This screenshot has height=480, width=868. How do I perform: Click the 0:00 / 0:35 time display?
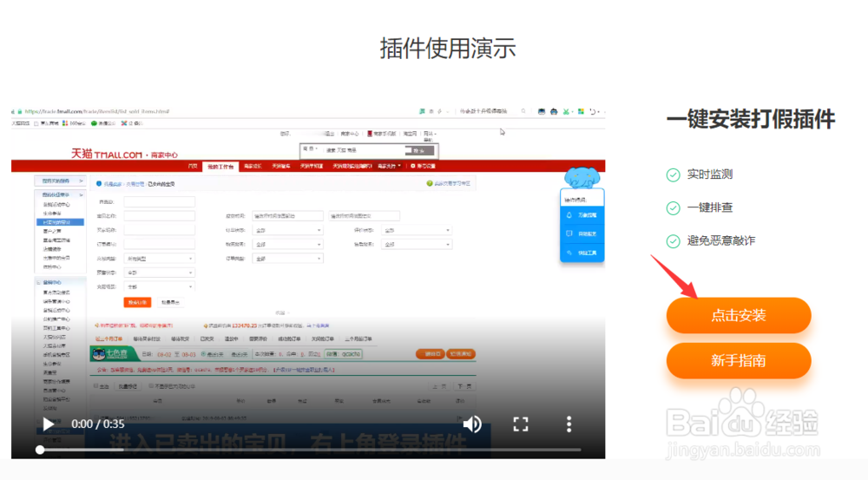coord(98,424)
